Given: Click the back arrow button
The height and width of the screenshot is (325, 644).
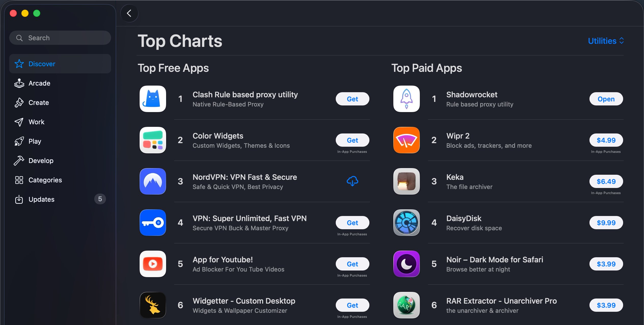Looking at the screenshot, I should pyautogui.click(x=129, y=13).
